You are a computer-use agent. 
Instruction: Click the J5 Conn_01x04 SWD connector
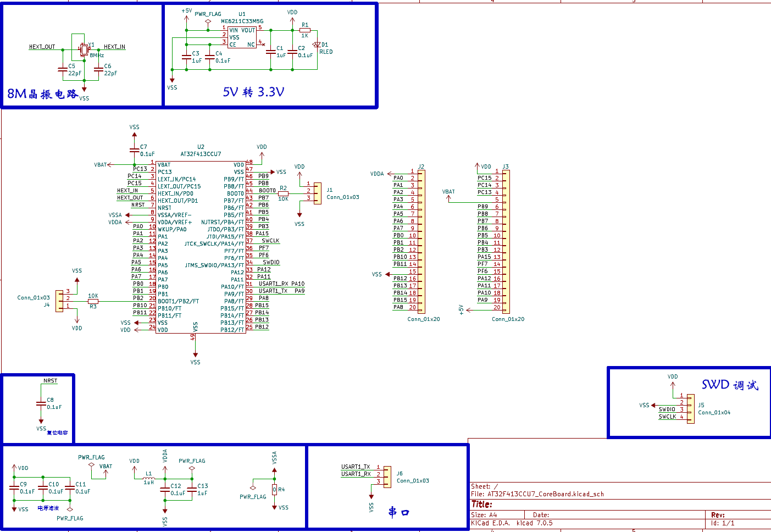tap(691, 409)
